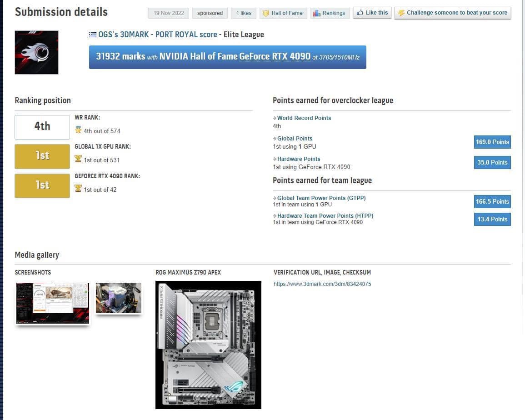Viewport: 525px width, 420px height.
Task: Open Hardware Team Power Points (HTPP) link
Action: click(325, 216)
